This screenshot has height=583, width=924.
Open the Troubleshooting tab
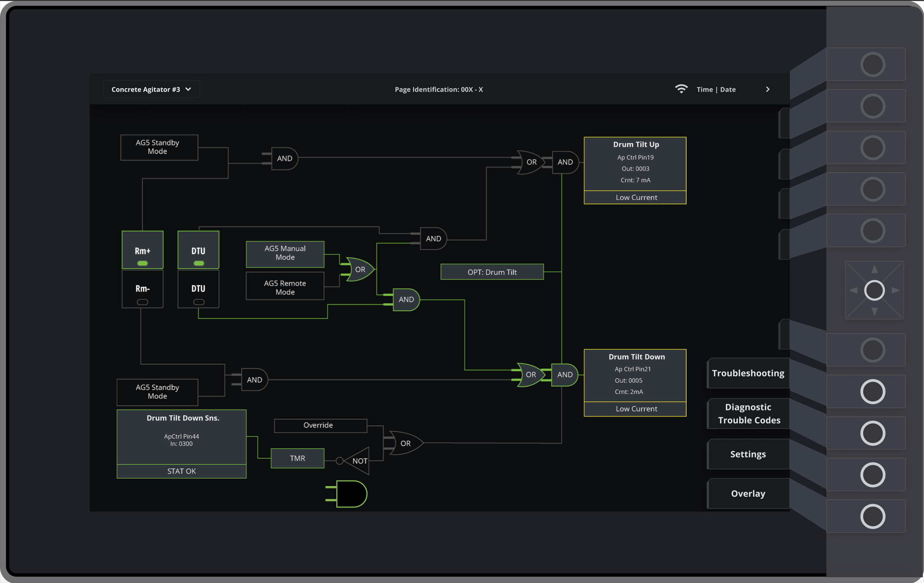coord(748,373)
